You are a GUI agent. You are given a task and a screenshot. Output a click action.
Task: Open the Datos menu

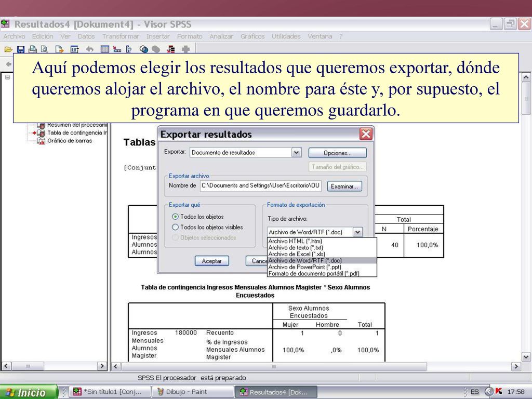click(86, 36)
